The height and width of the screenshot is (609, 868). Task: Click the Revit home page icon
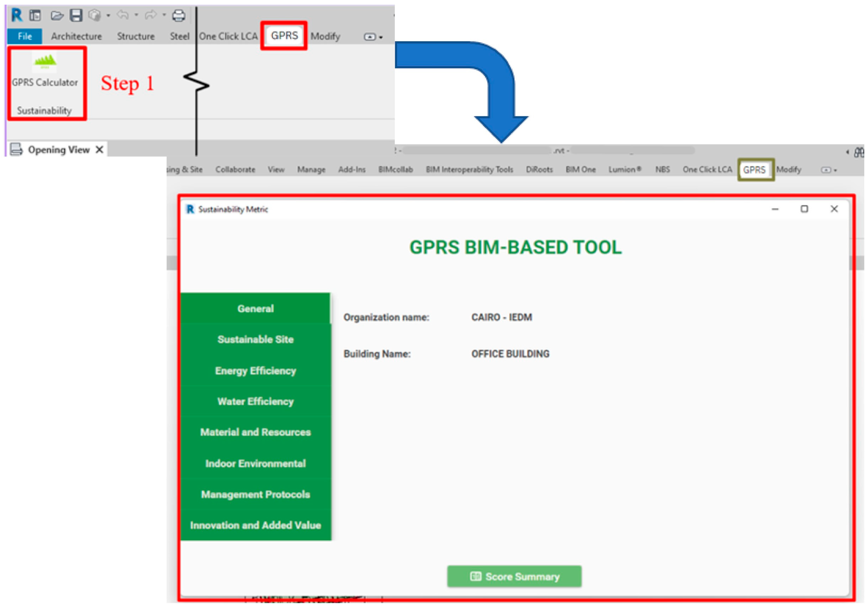[35, 16]
